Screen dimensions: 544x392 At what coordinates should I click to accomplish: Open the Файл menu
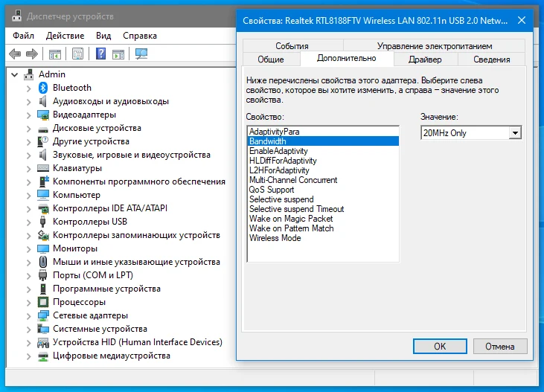23,36
